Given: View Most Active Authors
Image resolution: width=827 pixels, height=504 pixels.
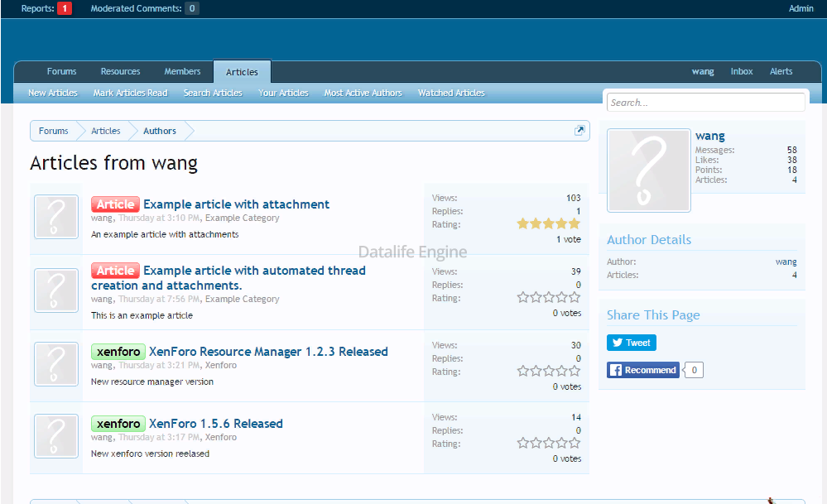Looking at the screenshot, I should pyautogui.click(x=363, y=93).
